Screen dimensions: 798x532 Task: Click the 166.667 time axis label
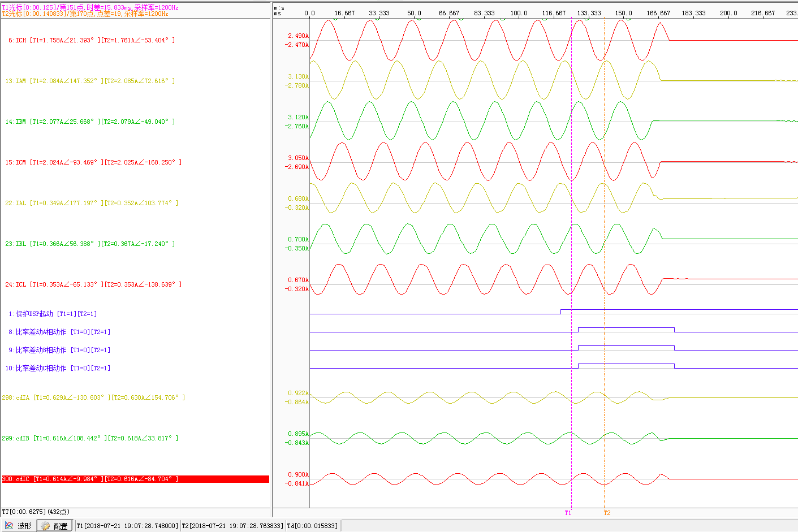pyautogui.click(x=658, y=13)
